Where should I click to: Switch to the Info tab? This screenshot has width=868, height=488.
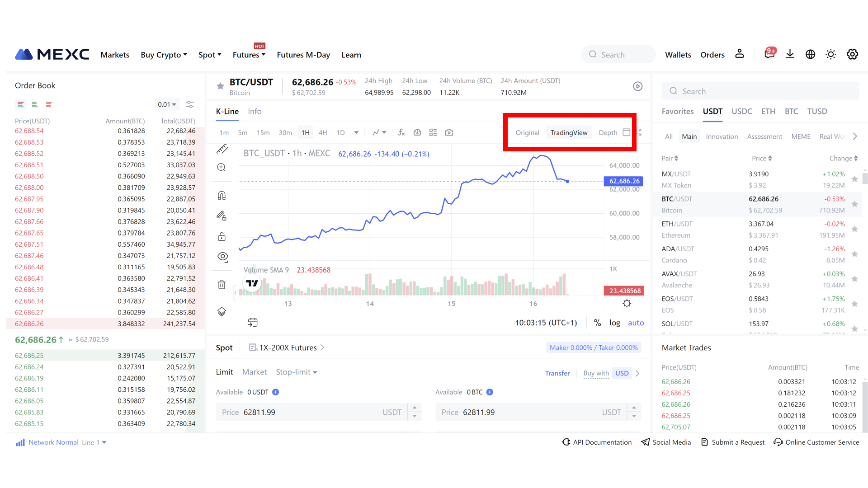click(255, 111)
